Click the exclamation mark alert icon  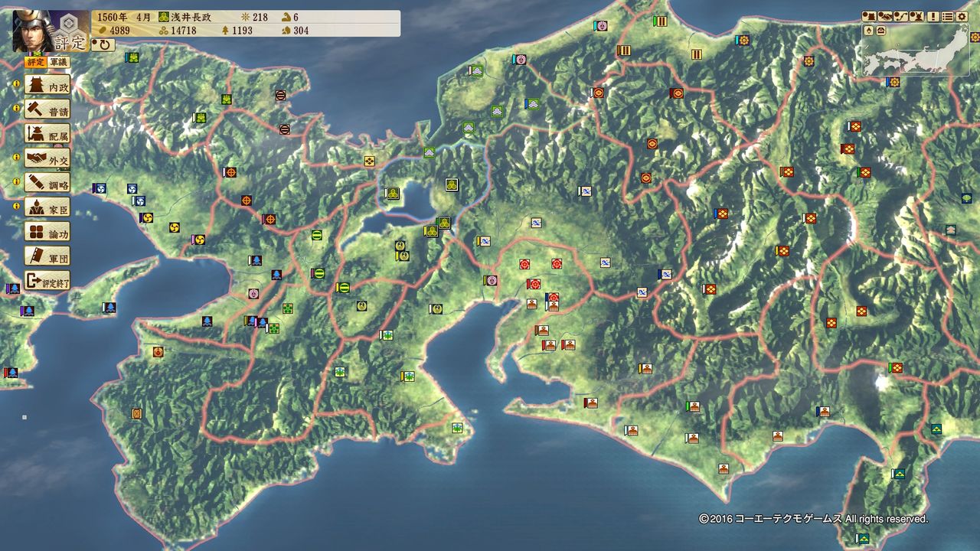tap(933, 16)
